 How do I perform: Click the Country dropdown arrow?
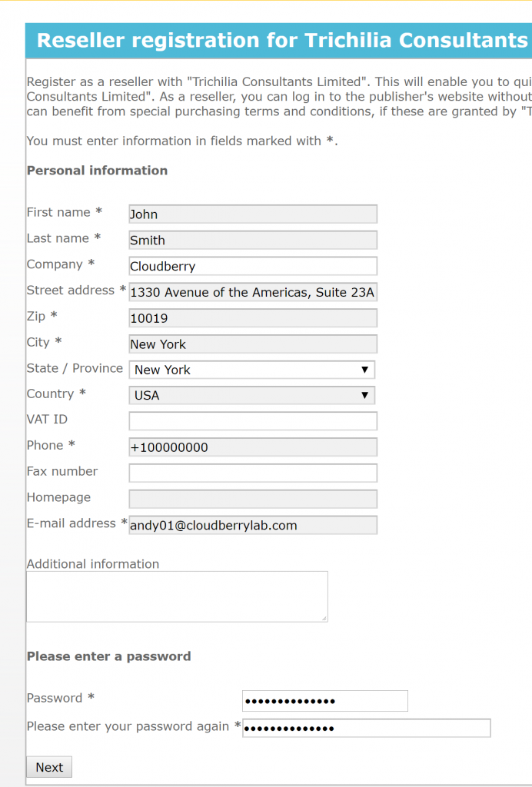(x=365, y=396)
